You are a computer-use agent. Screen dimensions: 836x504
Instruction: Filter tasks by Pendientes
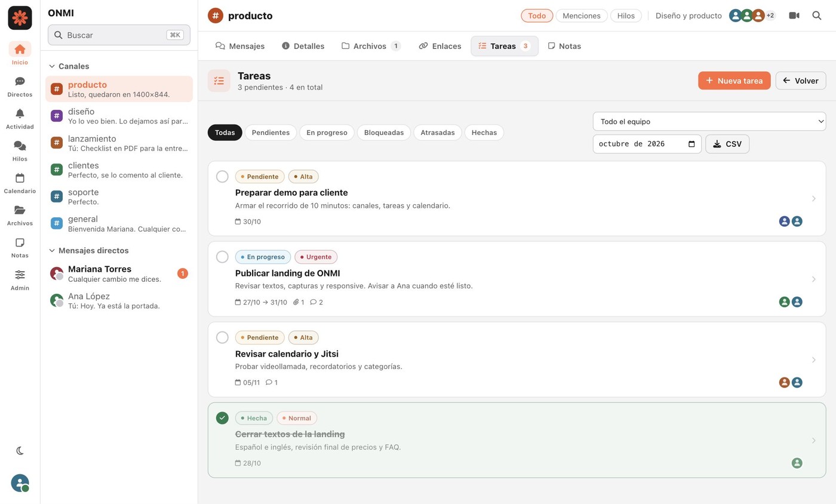coord(271,133)
